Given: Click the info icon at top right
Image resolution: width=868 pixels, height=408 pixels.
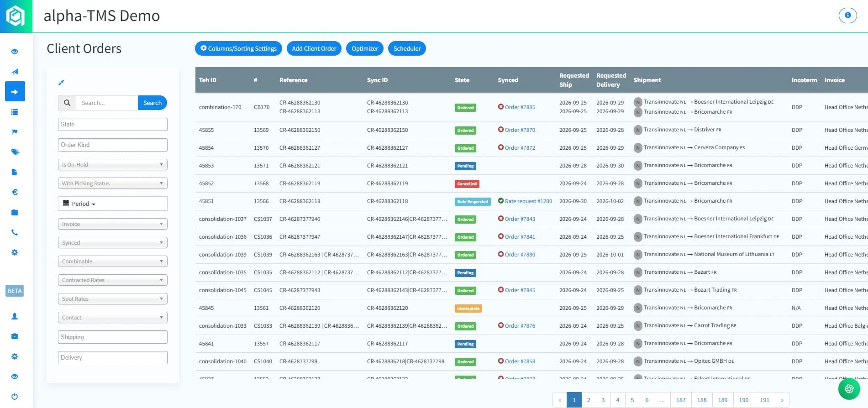Looking at the screenshot, I should (x=847, y=15).
